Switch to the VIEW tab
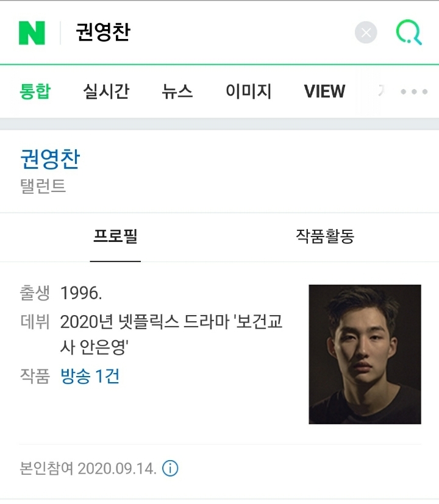The image size is (439, 504). pyautogui.click(x=324, y=92)
